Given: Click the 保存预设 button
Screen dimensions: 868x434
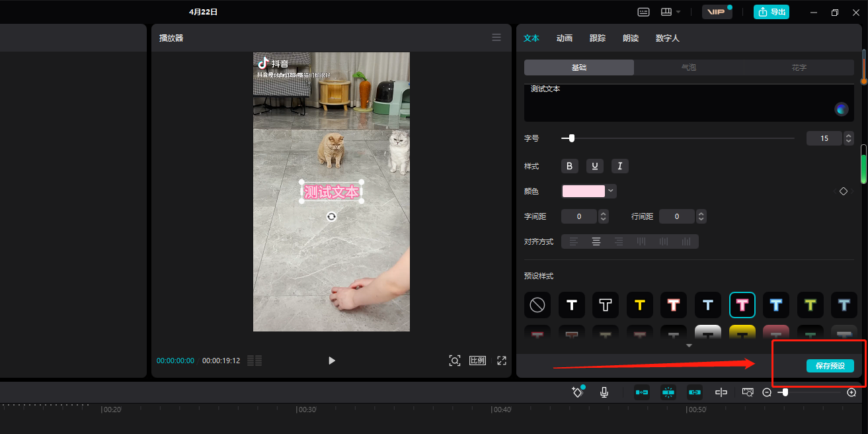Looking at the screenshot, I should [x=830, y=365].
